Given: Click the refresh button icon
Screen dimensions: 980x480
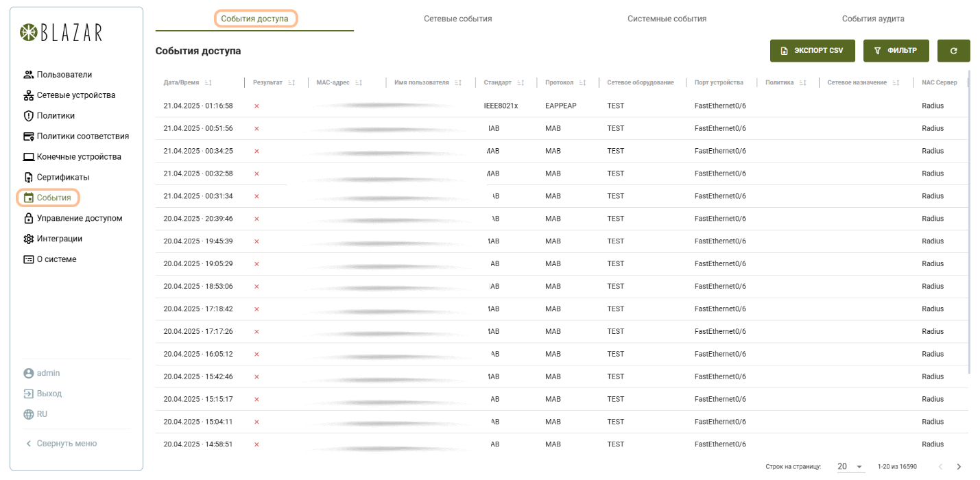Looking at the screenshot, I should tap(953, 51).
